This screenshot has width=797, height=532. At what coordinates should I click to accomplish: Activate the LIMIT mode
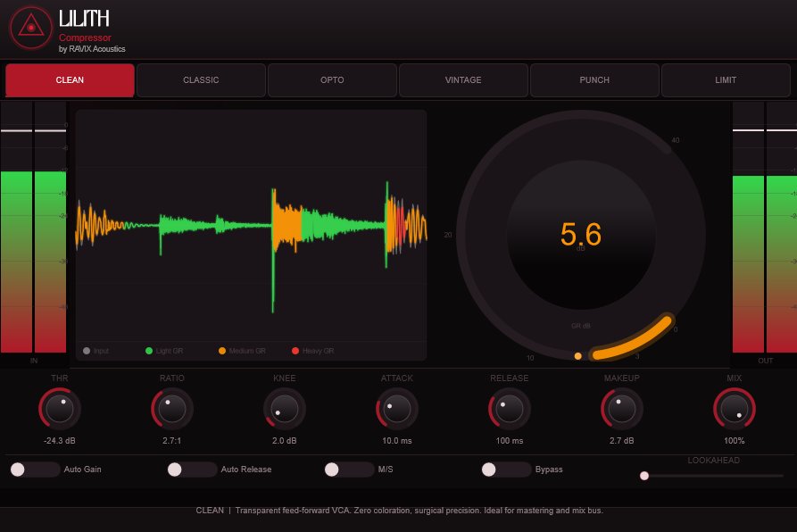pos(726,79)
